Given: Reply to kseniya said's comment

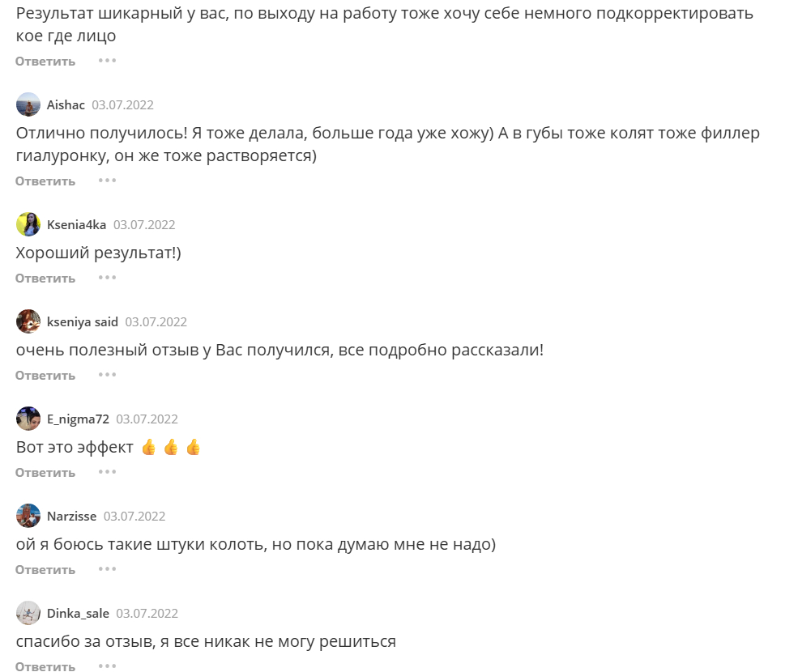Looking at the screenshot, I should pos(45,376).
